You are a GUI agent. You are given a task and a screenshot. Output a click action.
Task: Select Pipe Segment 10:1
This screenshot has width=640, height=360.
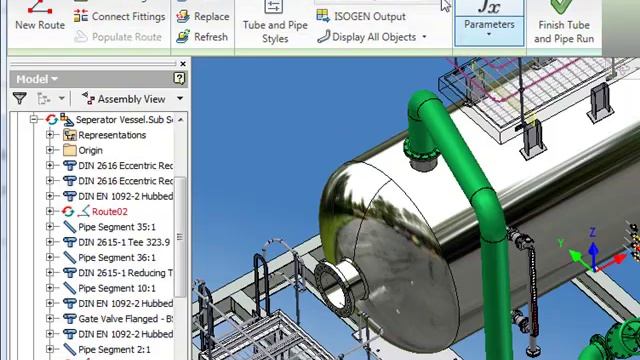tap(117, 288)
